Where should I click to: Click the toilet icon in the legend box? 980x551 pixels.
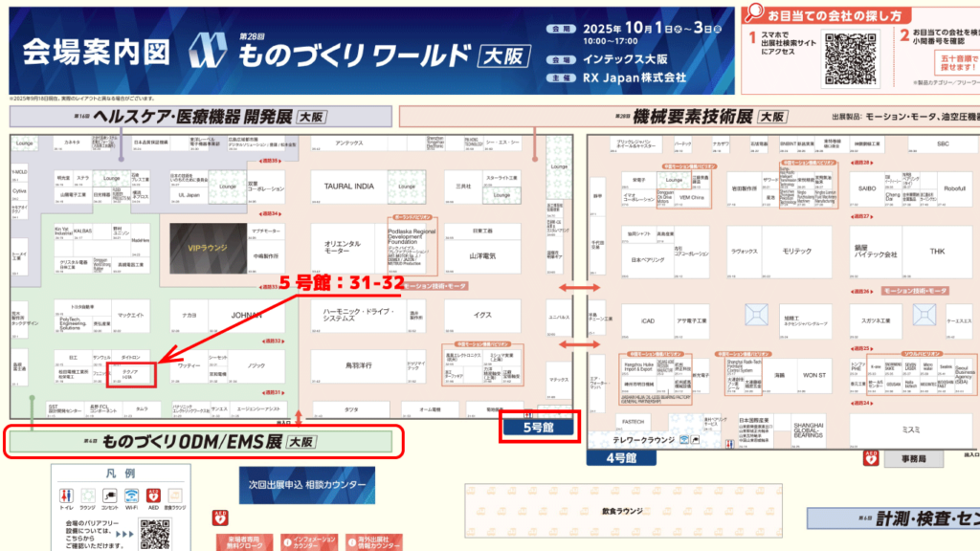point(68,495)
